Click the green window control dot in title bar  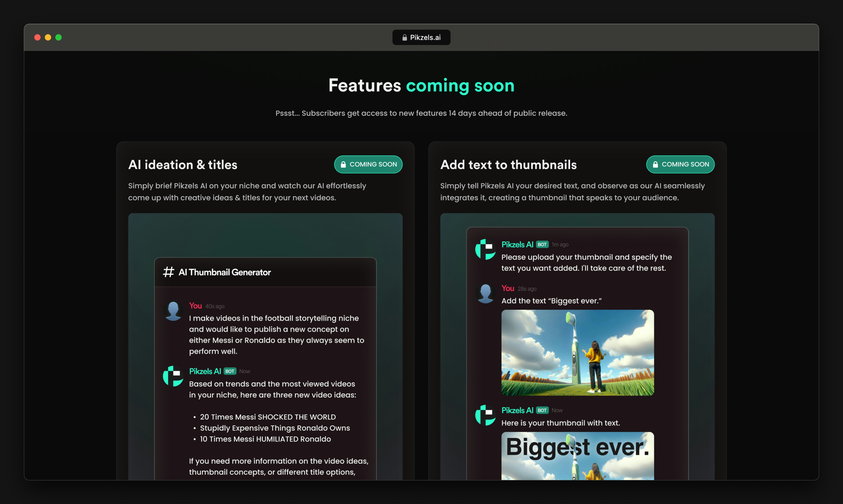click(58, 37)
